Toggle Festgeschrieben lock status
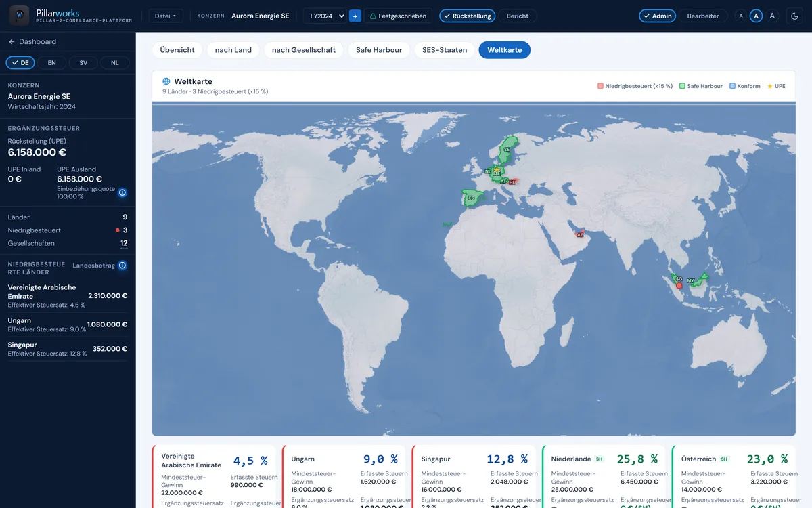This screenshot has height=508, width=812. [x=399, y=16]
